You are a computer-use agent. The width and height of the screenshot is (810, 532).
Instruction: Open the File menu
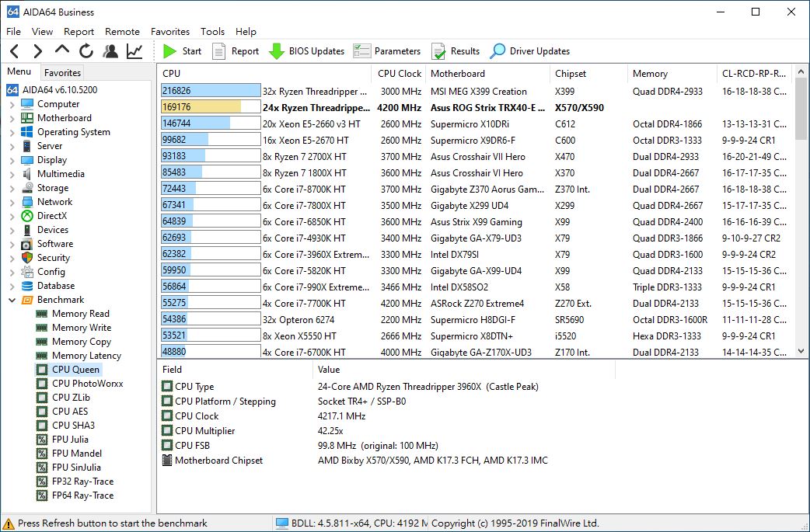[x=13, y=32]
